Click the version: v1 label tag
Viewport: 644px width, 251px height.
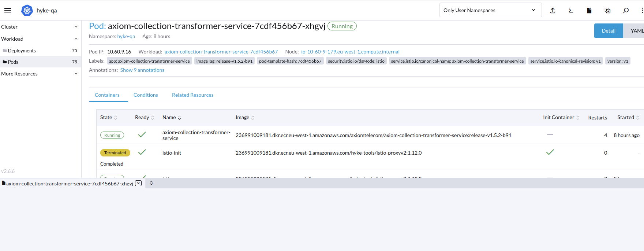click(618, 61)
